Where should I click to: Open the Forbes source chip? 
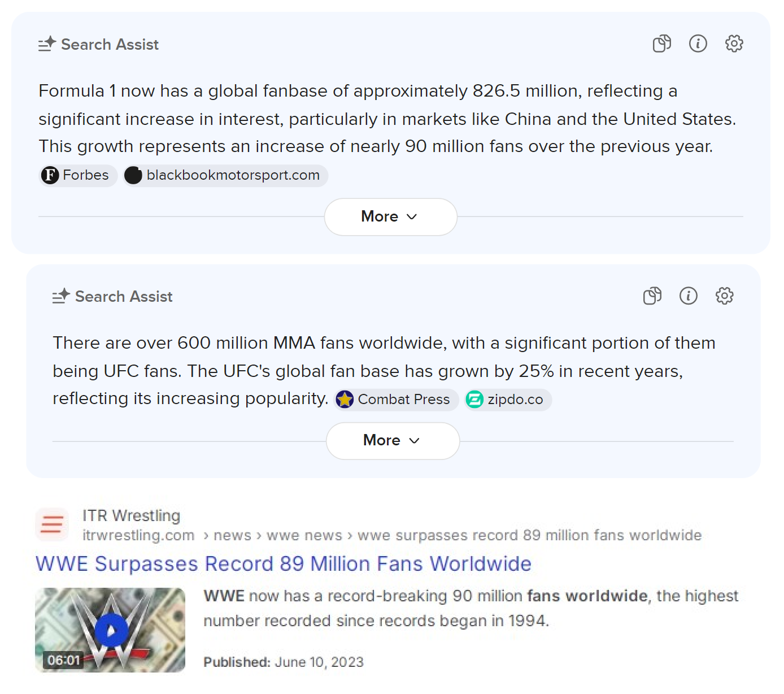pos(78,175)
